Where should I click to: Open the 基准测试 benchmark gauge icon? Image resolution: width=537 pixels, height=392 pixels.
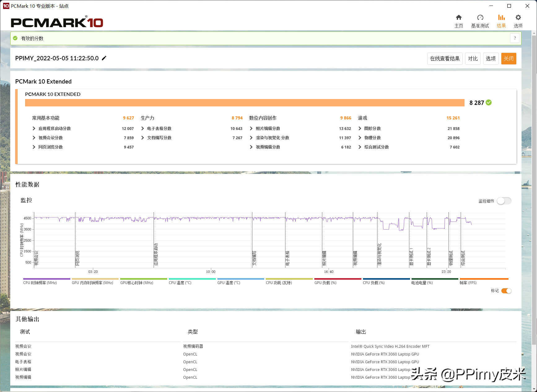(480, 17)
